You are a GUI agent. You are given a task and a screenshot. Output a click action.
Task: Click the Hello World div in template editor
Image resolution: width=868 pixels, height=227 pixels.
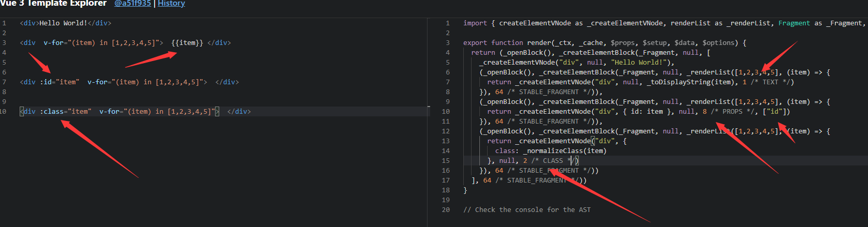coord(65,23)
